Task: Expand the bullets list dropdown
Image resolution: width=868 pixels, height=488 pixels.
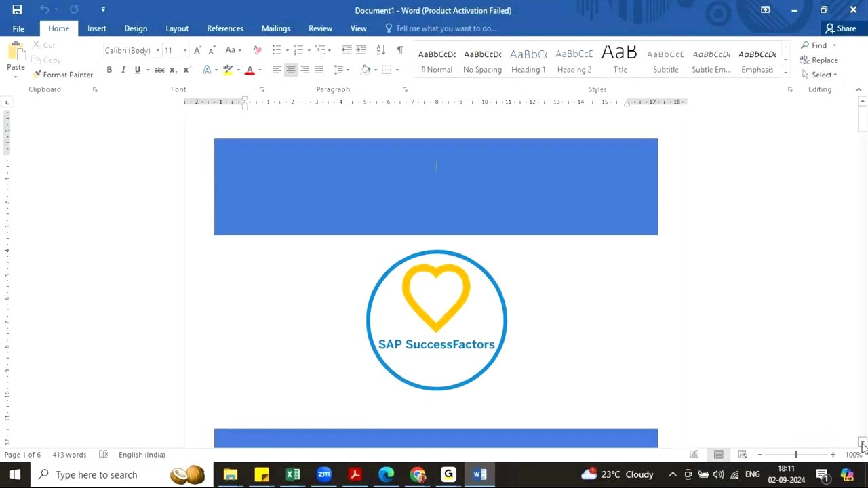Action: pyautogui.click(x=287, y=51)
